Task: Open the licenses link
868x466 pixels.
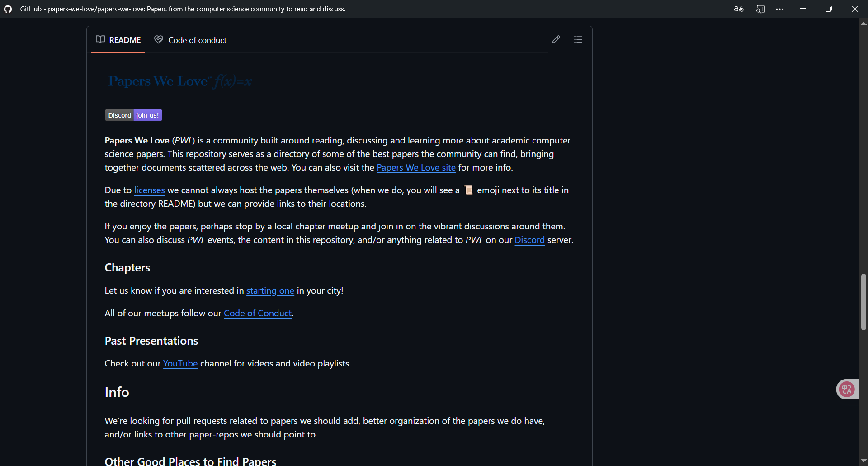Action: (149, 190)
